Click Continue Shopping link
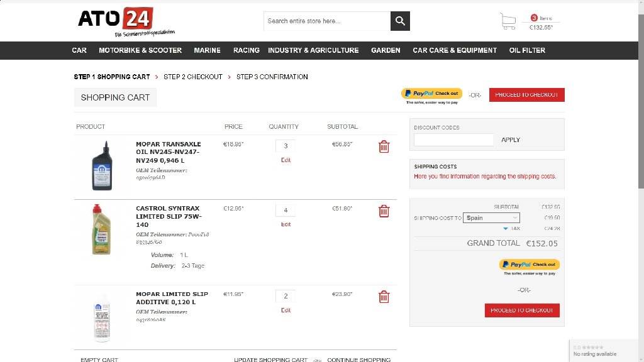This screenshot has width=644, height=362. (359, 360)
